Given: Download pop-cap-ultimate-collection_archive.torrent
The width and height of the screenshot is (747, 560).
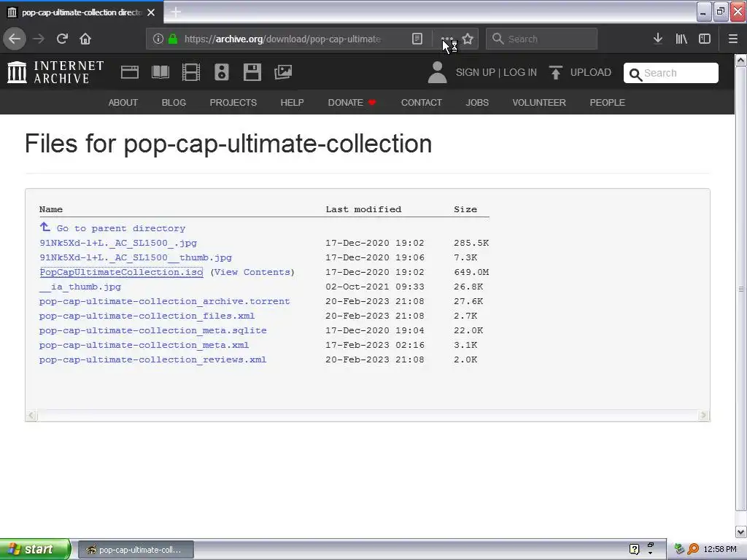Looking at the screenshot, I should [x=164, y=301].
